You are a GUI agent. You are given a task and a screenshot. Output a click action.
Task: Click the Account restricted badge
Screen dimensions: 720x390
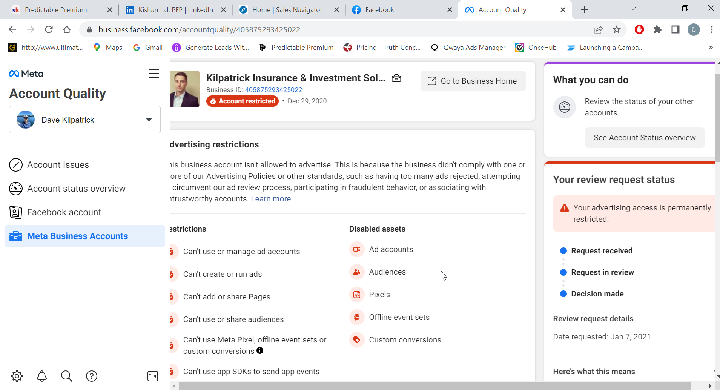242,101
